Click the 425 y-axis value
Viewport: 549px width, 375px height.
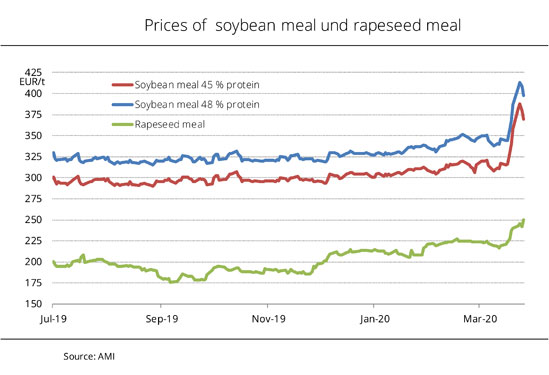coord(33,72)
